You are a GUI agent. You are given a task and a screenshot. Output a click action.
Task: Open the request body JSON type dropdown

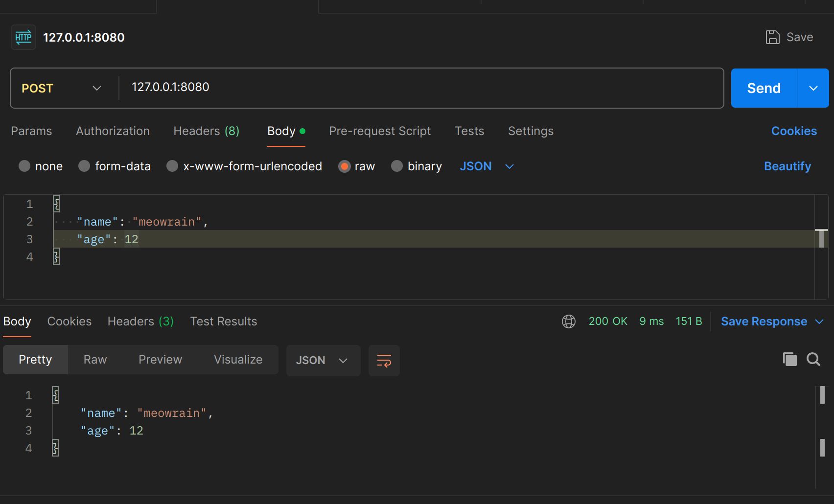(486, 166)
